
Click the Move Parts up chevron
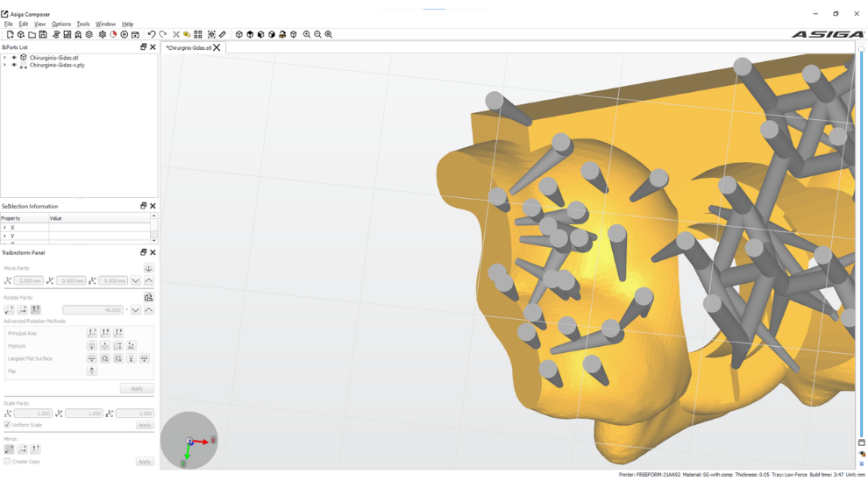coord(148,280)
